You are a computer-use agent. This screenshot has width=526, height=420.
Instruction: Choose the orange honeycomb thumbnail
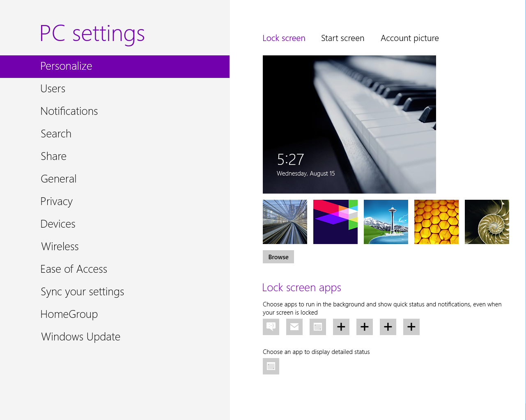coord(436,222)
